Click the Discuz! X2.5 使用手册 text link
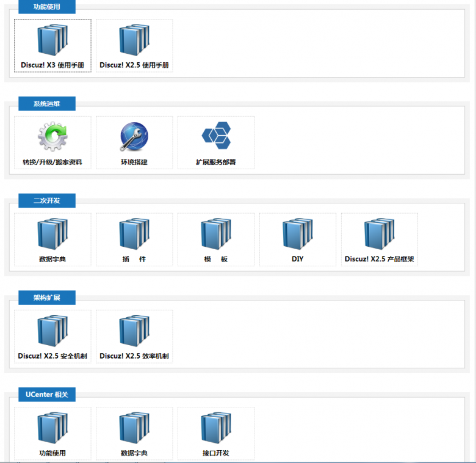476x463 pixels. 134,65
